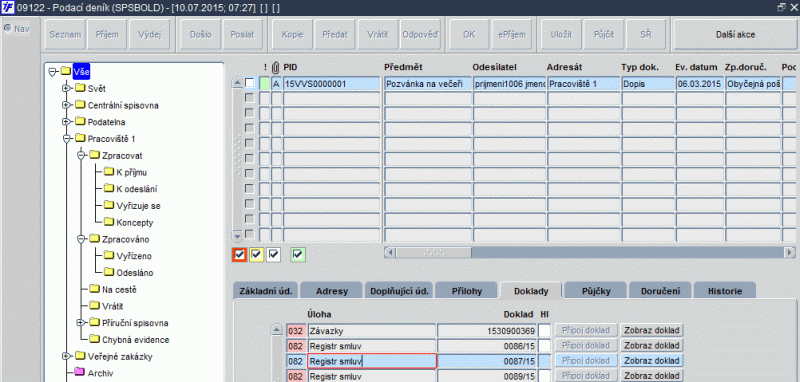Click the Svět folder icon
The width and height of the screenshot is (800, 382).
(x=80, y=88)
